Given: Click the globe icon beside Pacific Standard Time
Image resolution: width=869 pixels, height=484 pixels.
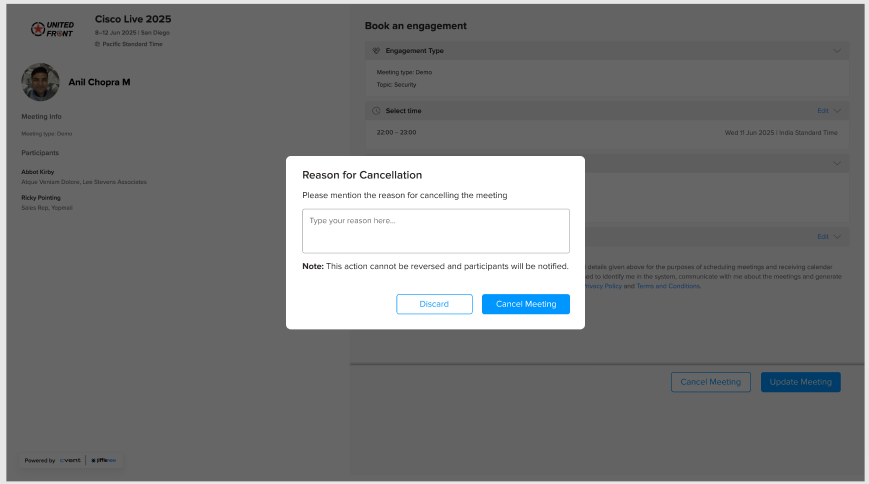Looking at the screenshot, I should (x=98, y=44).
